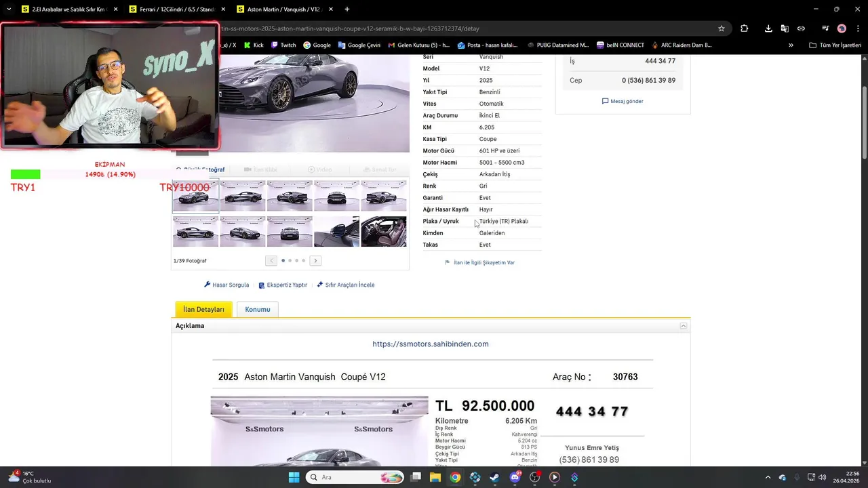Click the Task View taskbar icon
868x488 pixels.
415,477
